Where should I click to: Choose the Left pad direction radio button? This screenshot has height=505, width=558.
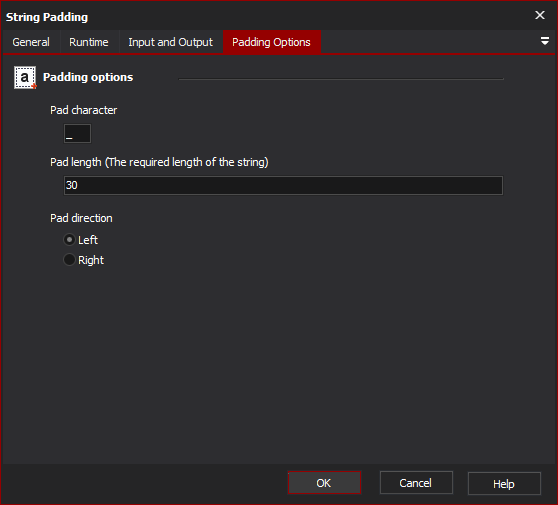[x=69, y=240]
